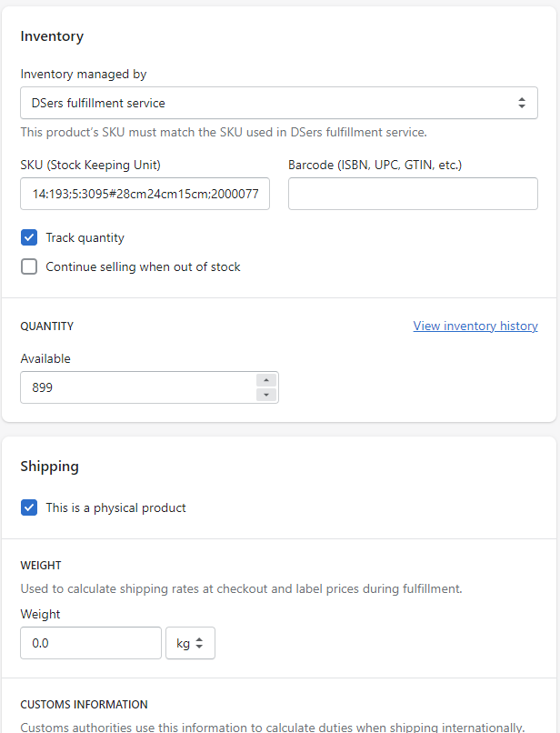Click the Inventory section heading
Image resolution: width=560 pixels, height=733 pixels.
click(52, 36)
